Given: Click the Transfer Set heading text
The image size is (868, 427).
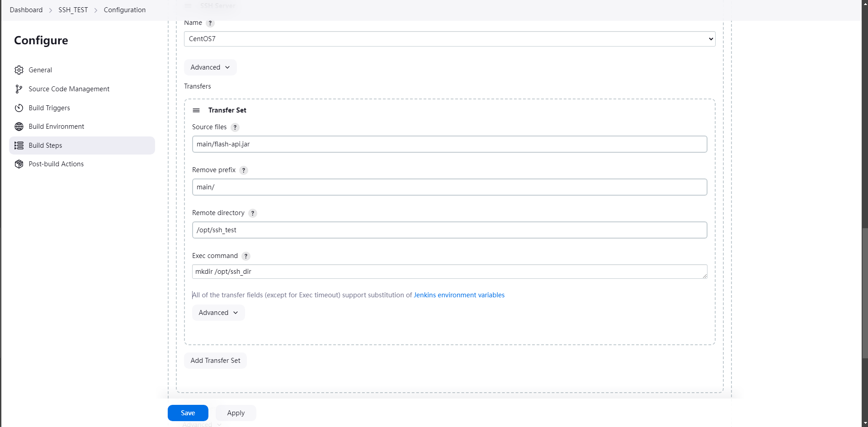Looking at the screenshot, I should [x=227, y=110].
